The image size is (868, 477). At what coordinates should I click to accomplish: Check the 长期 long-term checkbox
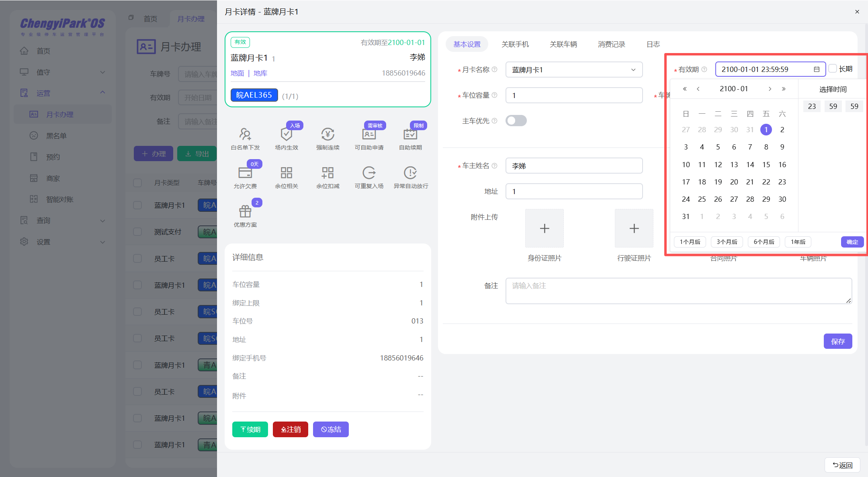click(833, 69)
